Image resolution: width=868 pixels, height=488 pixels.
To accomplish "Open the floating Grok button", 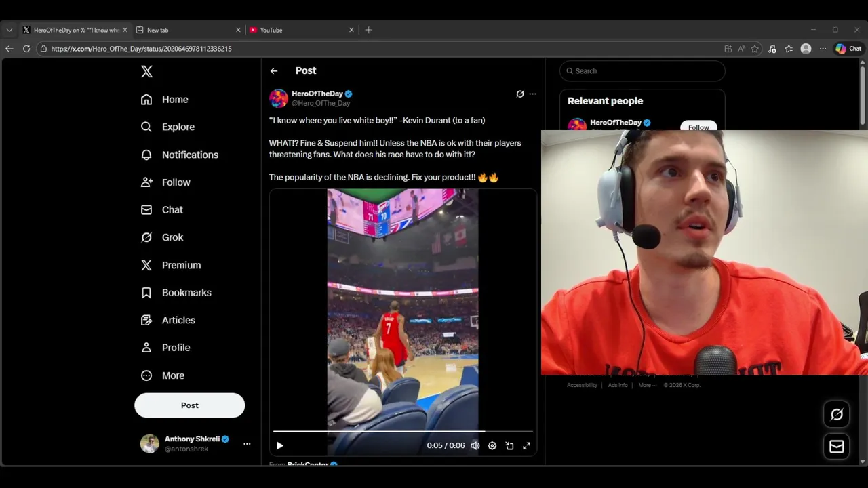I will click(837, 415).
